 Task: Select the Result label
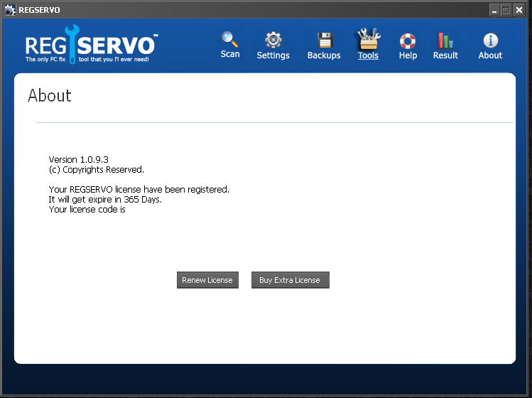point(445,55)
